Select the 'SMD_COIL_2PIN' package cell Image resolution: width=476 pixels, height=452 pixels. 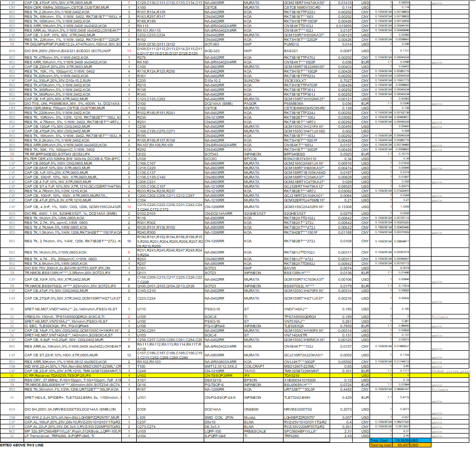[224, 418]
